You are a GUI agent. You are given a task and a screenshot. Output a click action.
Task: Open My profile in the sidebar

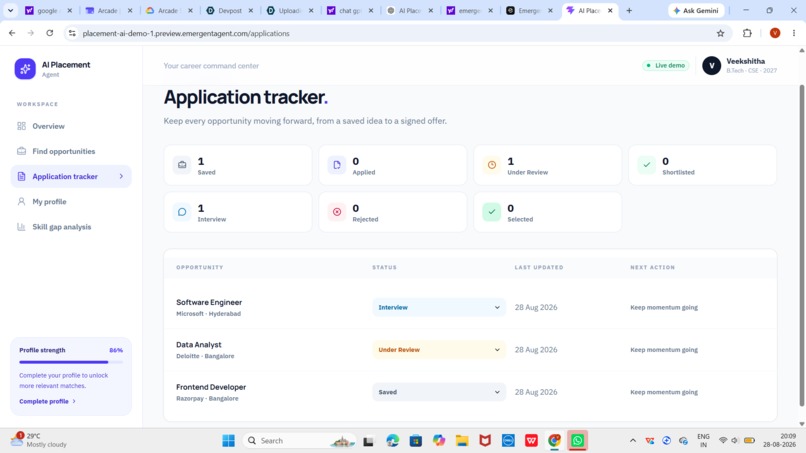pos(71,202)
